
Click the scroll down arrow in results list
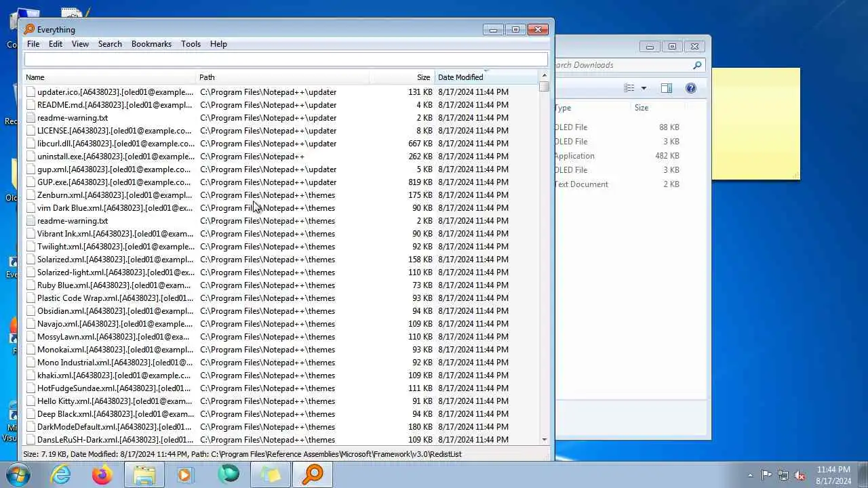(x=544, y=440)
